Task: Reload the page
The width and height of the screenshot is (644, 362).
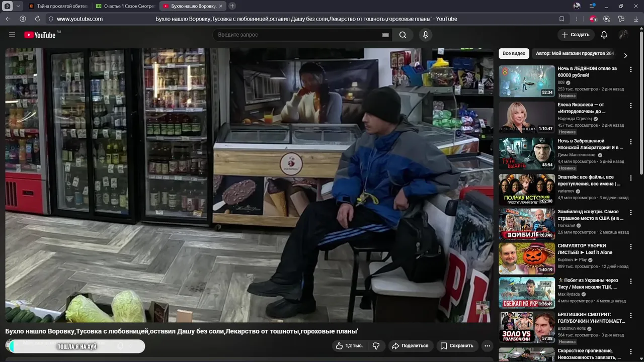Action: pyautogui.click(x=37, y=19)
